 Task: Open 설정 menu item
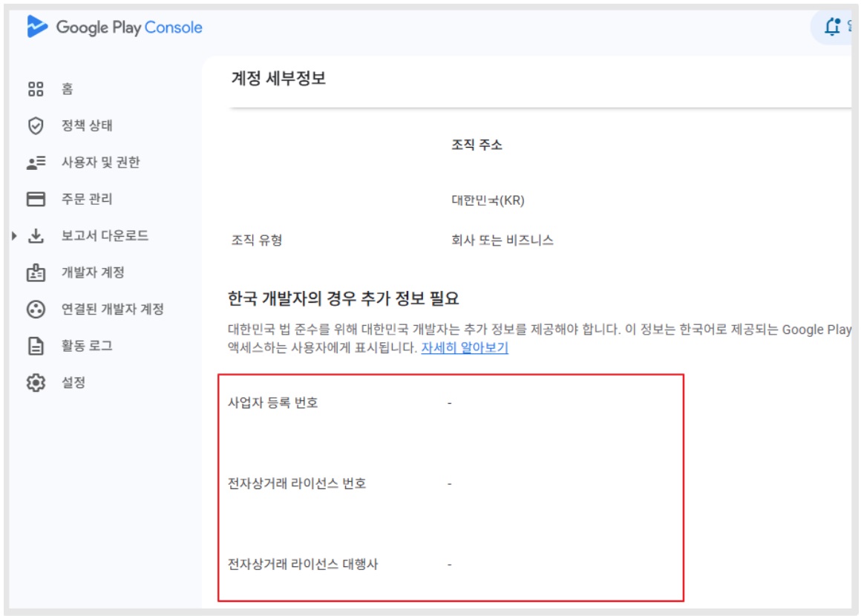click(73, 383)
